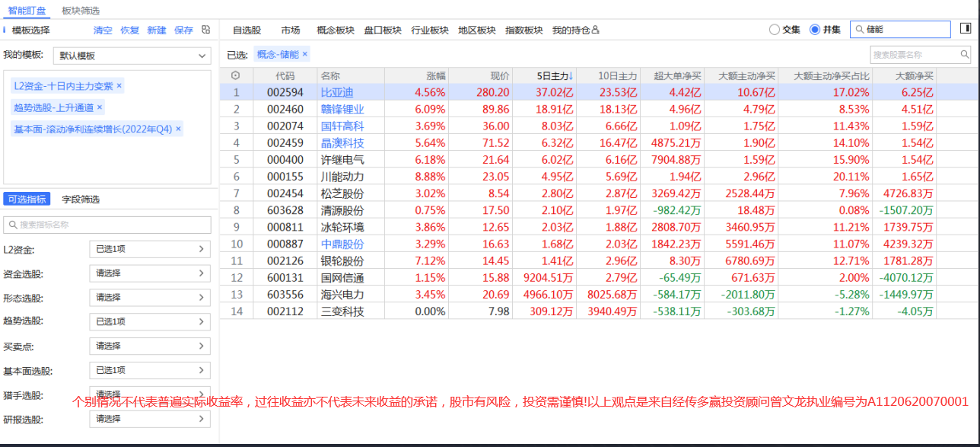Click the 代码 column header
Viewport: 980px width, 447px height.
tap(285, 75)
